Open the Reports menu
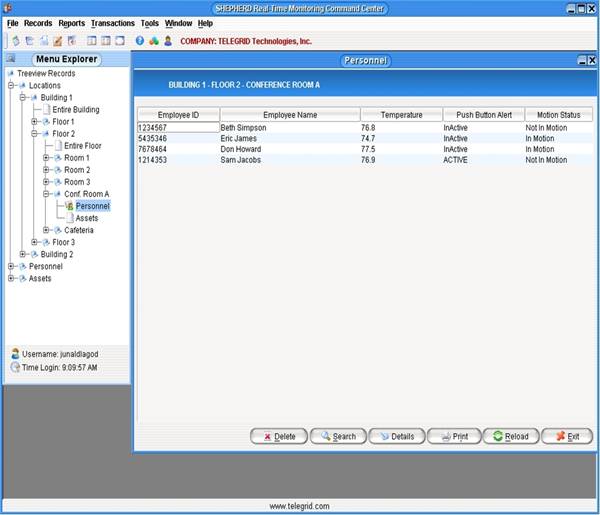 tap(72, 23)
